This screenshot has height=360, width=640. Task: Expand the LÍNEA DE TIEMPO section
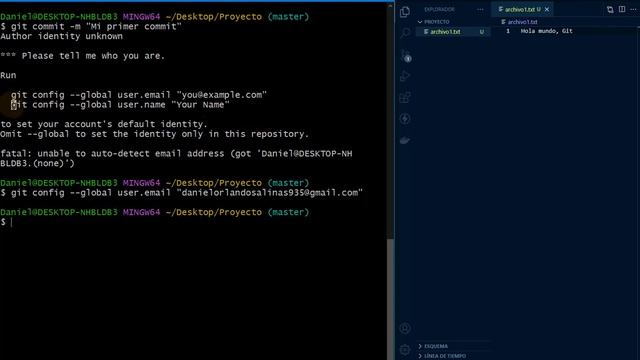tap(453, 356)
